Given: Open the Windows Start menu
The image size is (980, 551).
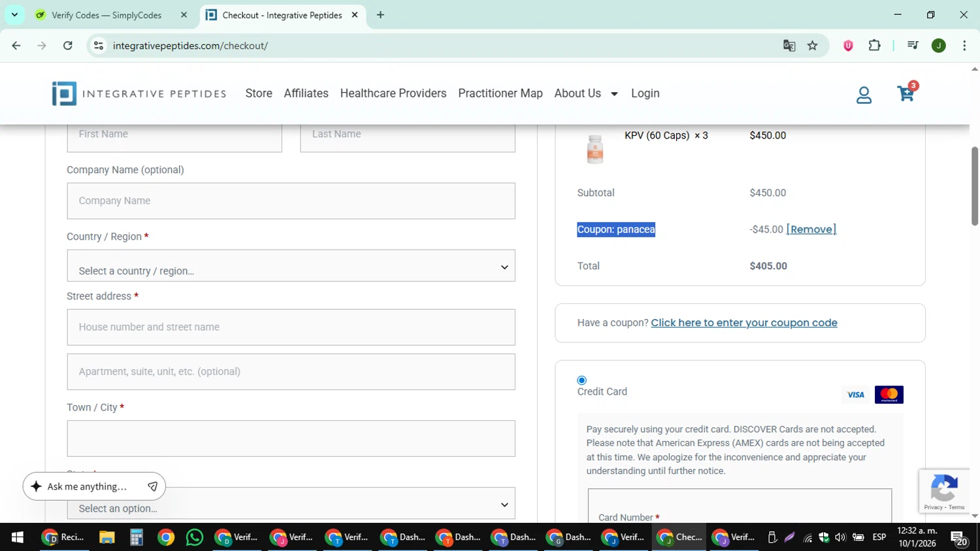Looking at the screenshot, I should point(18,537).
